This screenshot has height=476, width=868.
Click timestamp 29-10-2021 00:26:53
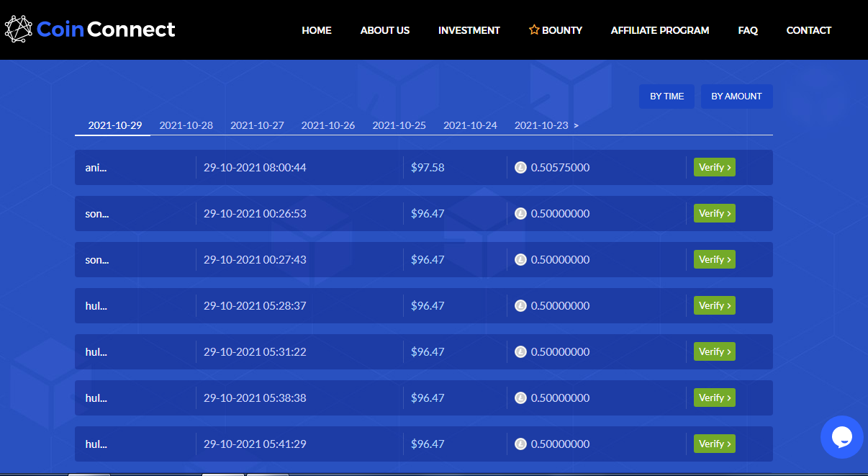coord(255,214)
